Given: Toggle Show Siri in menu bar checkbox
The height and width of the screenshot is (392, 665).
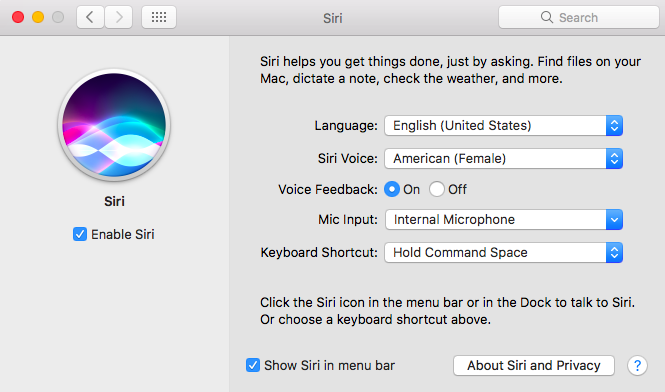Looking at the screenshot, I should pos(253,365).
